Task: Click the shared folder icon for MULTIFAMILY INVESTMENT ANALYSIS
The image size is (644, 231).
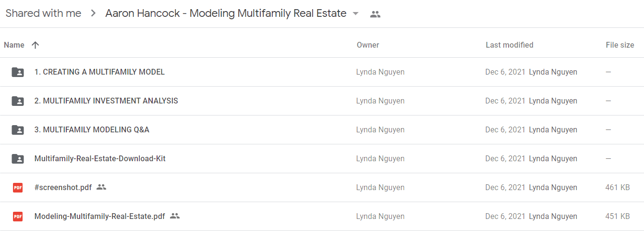Action: [x=18, y=101]
